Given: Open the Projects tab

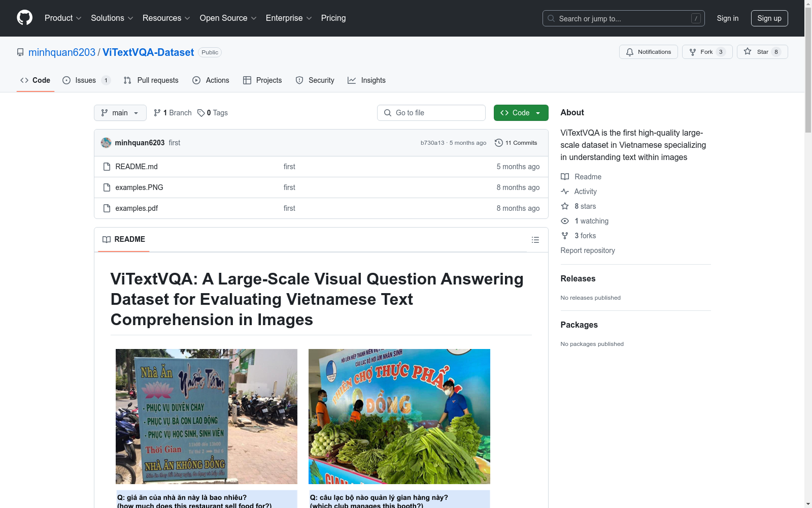Looking at the screenshot, I should [262, 80].
